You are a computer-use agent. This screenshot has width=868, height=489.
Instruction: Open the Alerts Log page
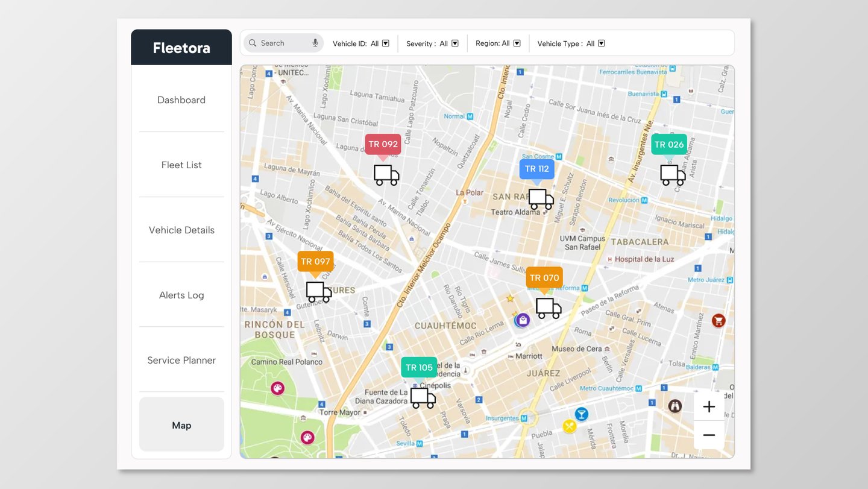pos(181,295)
